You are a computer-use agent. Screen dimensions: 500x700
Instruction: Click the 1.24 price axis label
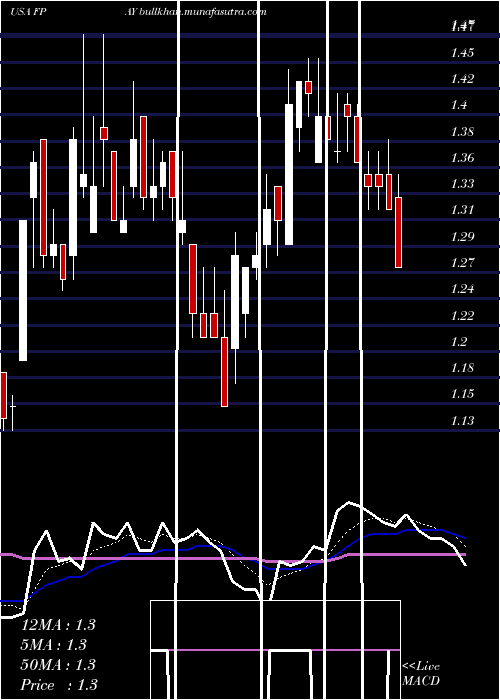[x=463, y=289]
